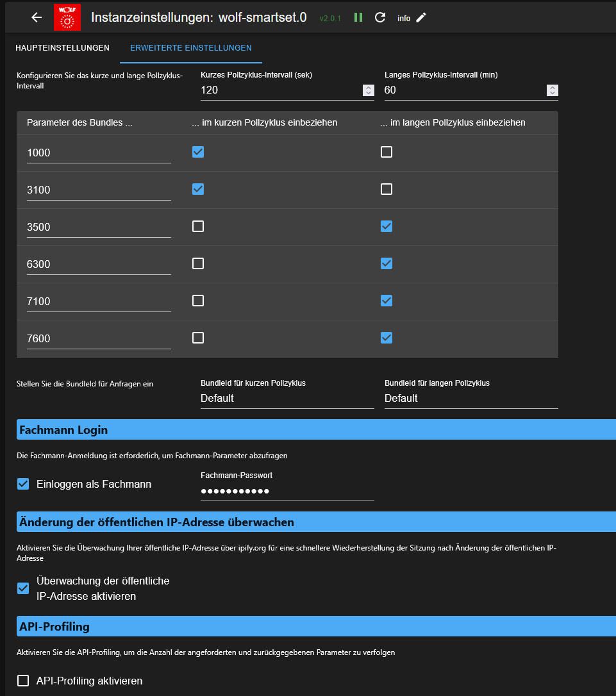Click the Fachmann-Passwort input field
The width and height of the screenshot is (616, 696).
(287, 492)
